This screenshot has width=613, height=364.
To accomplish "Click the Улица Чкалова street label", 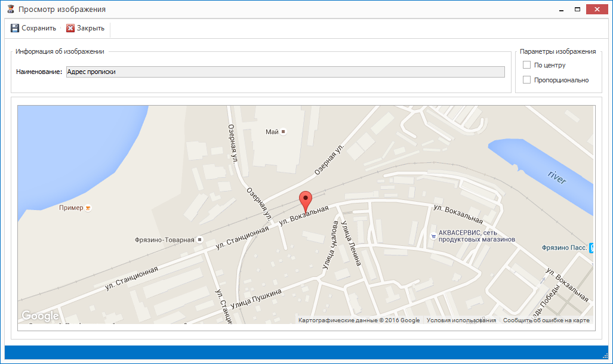I will [x=330, y=245].
